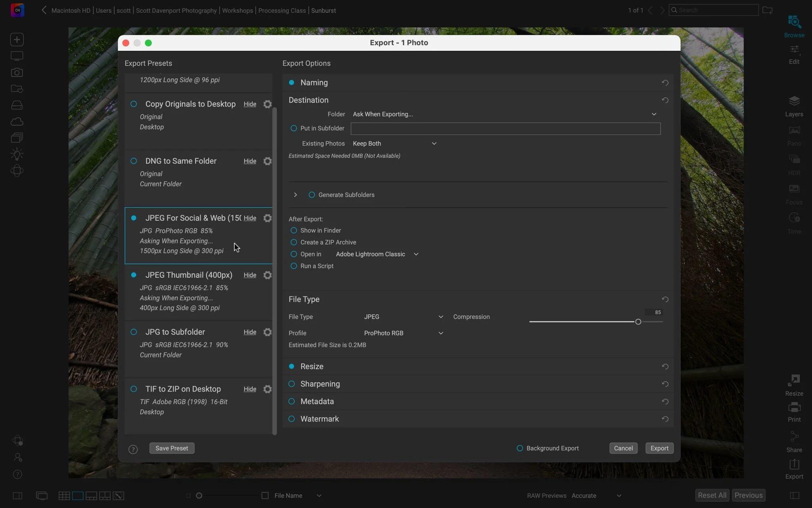Enable Background Export option
Image resolution: width=812 pixels, height=508 pixels.
click(x=519, y=448)
